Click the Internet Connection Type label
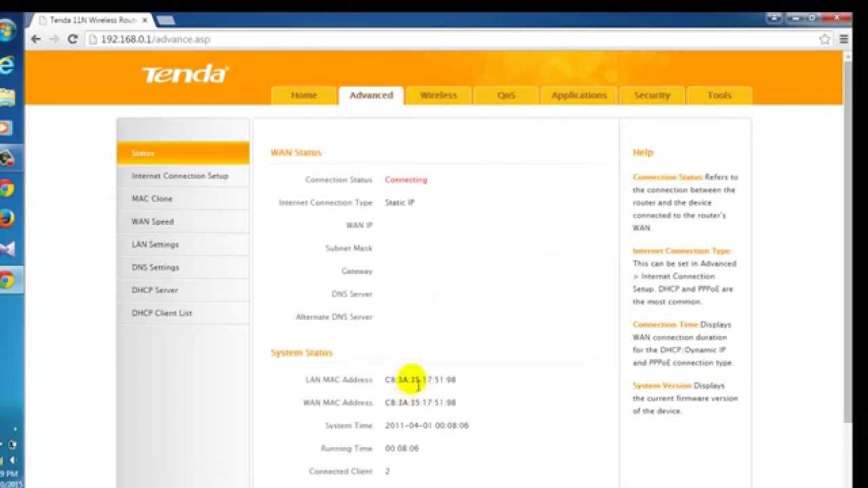 tap(325, 203)
